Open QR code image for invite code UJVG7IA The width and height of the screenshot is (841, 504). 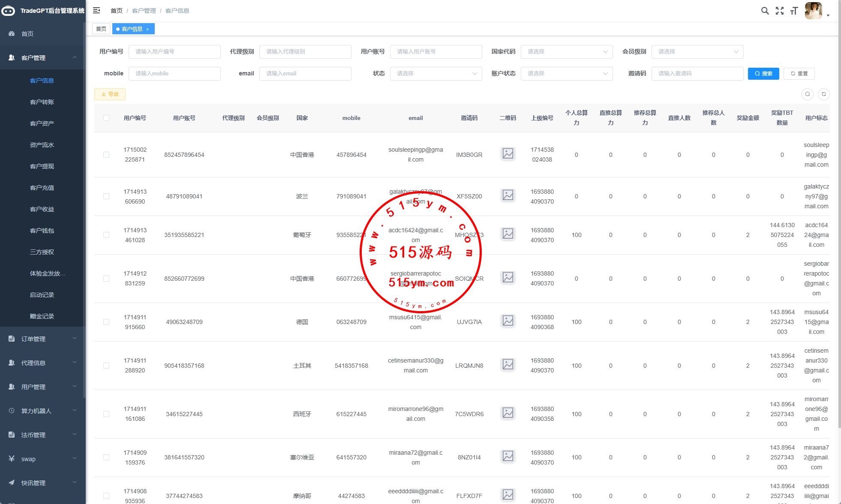[508, 321]
